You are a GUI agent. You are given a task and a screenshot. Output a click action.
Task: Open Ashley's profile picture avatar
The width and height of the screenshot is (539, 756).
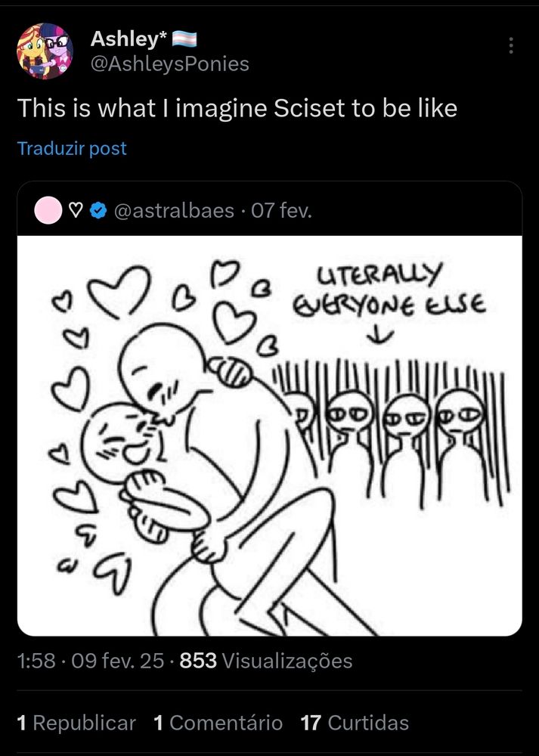pyautogui.click(x=45, y=51)
